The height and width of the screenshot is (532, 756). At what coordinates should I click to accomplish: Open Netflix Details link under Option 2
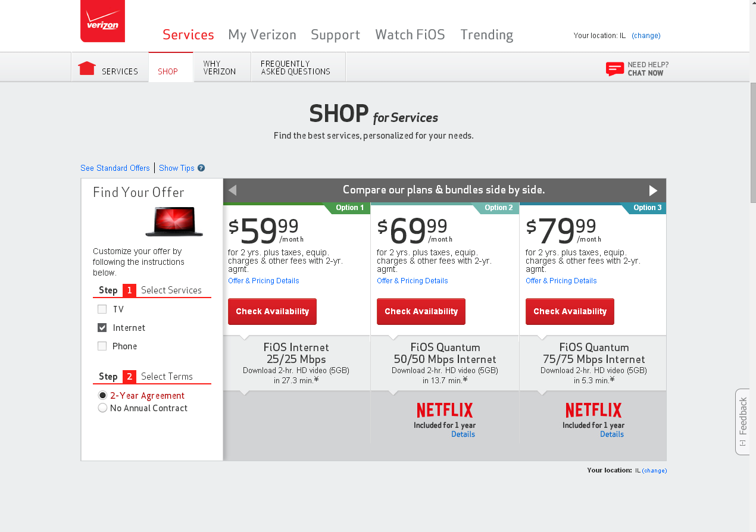click(463, 434)
